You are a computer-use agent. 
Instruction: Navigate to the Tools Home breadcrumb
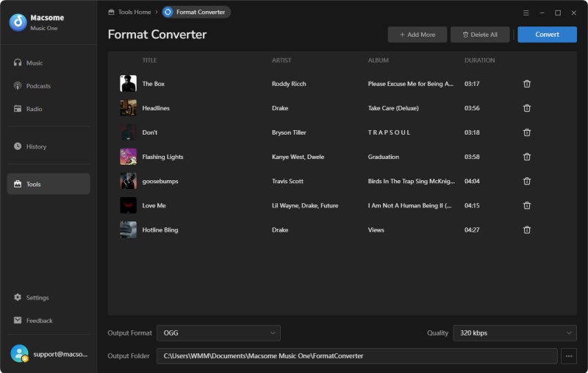[x=130, y=12]
